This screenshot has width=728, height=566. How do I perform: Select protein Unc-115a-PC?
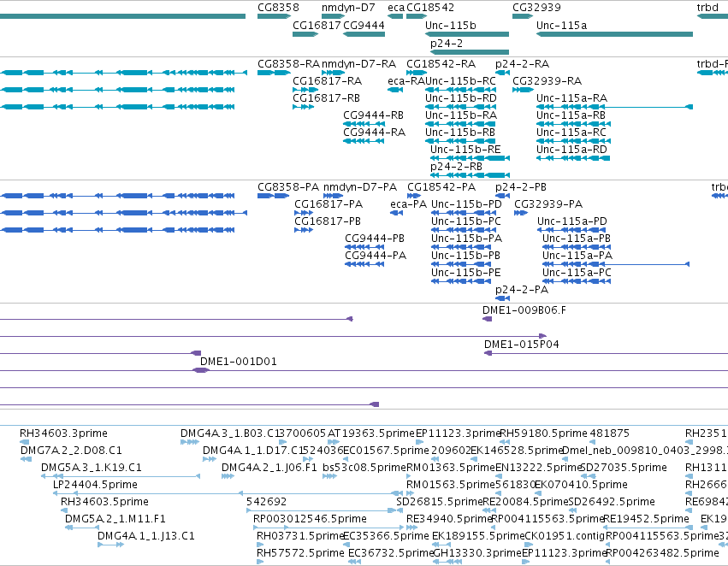(577, 273)
